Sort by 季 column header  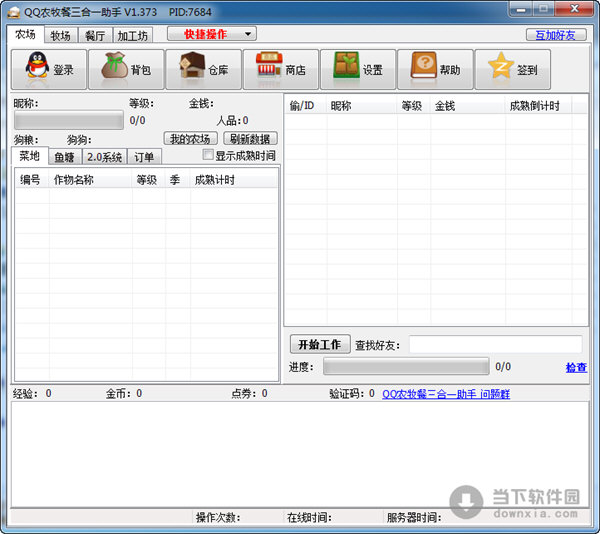tap(178, 179)
